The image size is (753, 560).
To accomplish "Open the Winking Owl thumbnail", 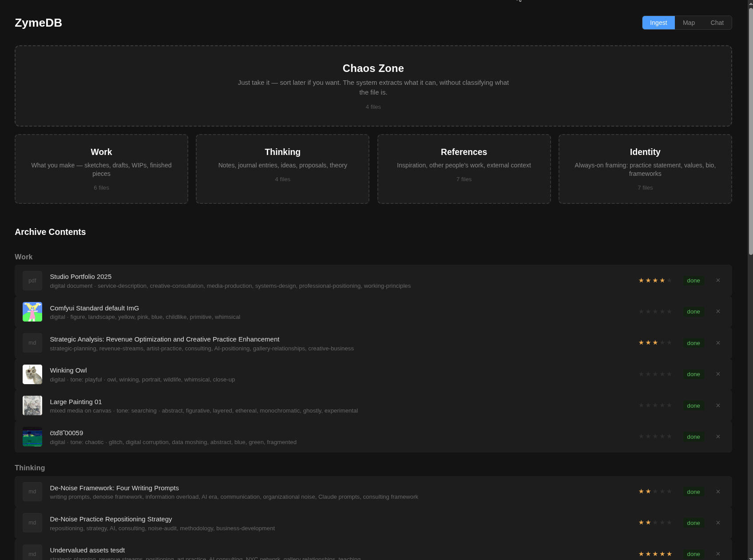I will 32,374.
